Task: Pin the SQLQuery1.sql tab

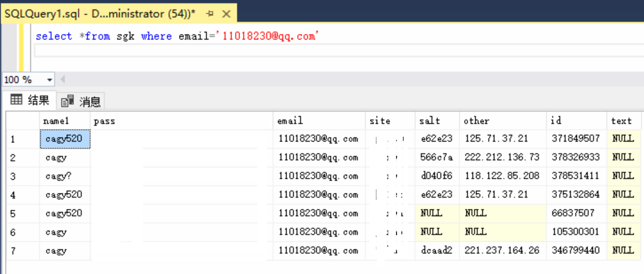Action: tap(210, 14)
